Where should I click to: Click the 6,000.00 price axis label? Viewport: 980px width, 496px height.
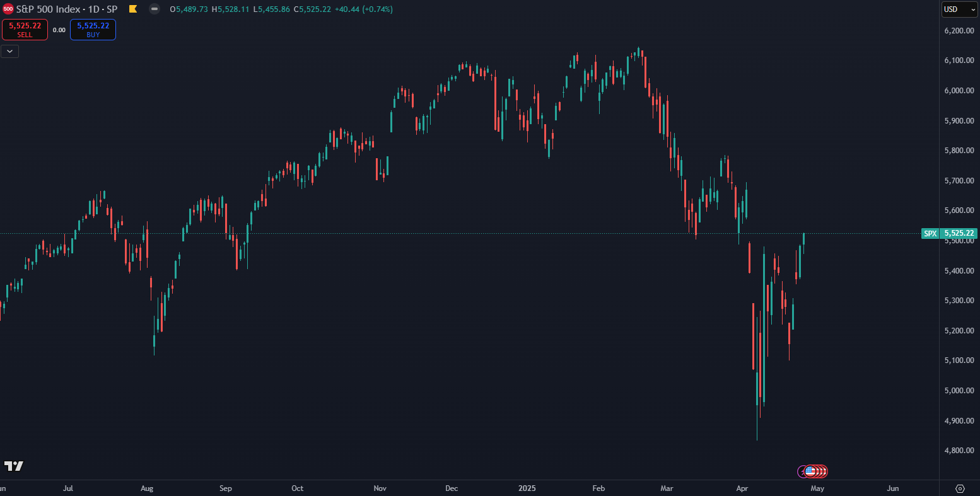click(x=959, y=91)
